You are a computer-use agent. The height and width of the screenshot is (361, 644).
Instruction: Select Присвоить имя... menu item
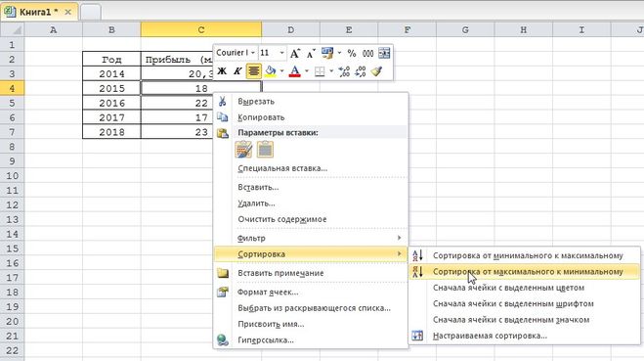[x=311, y=324]
